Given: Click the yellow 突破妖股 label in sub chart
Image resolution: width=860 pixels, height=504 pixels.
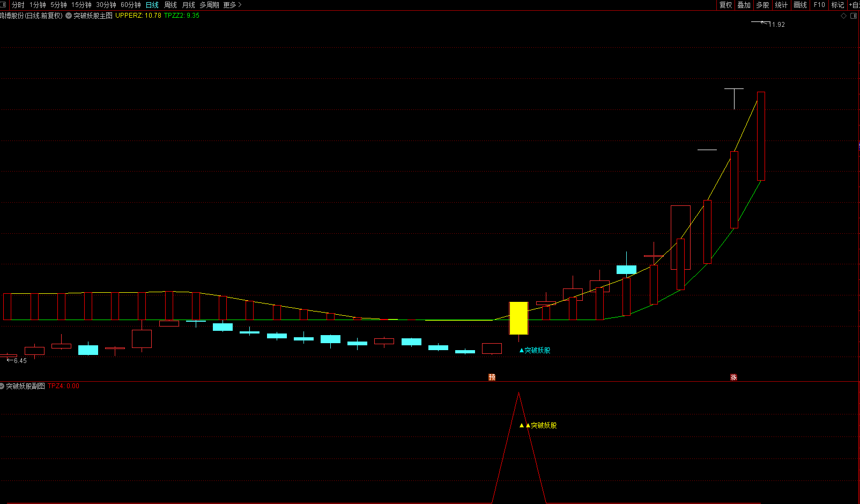Looking at the screenshot, I should click(544, 425).
